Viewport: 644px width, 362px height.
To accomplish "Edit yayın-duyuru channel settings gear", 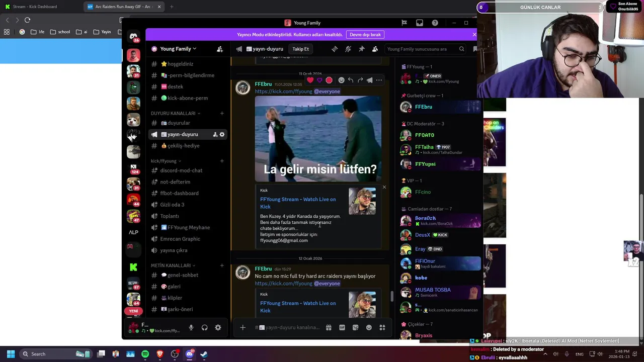I will [222, 134].
